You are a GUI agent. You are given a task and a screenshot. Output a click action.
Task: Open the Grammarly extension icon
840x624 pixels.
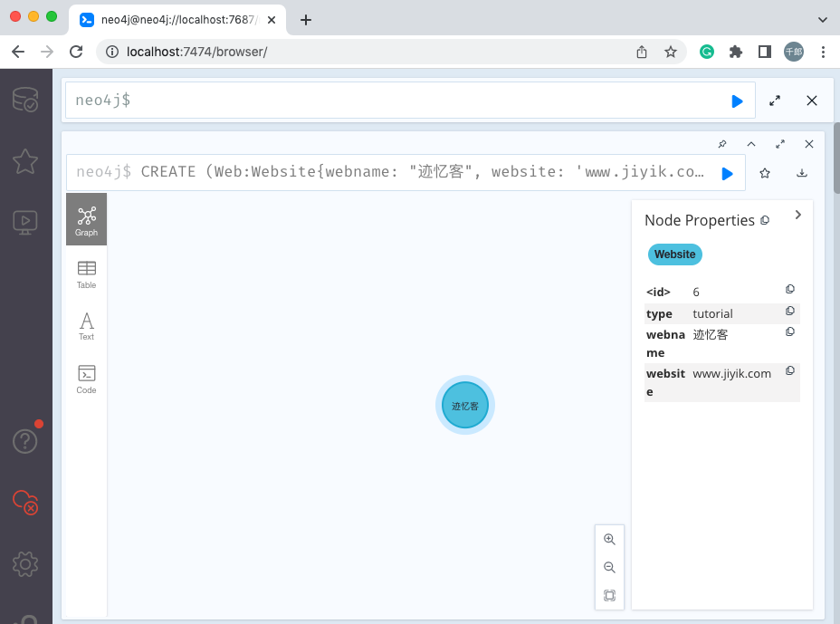pyautogui.click(x=707, y=52)
